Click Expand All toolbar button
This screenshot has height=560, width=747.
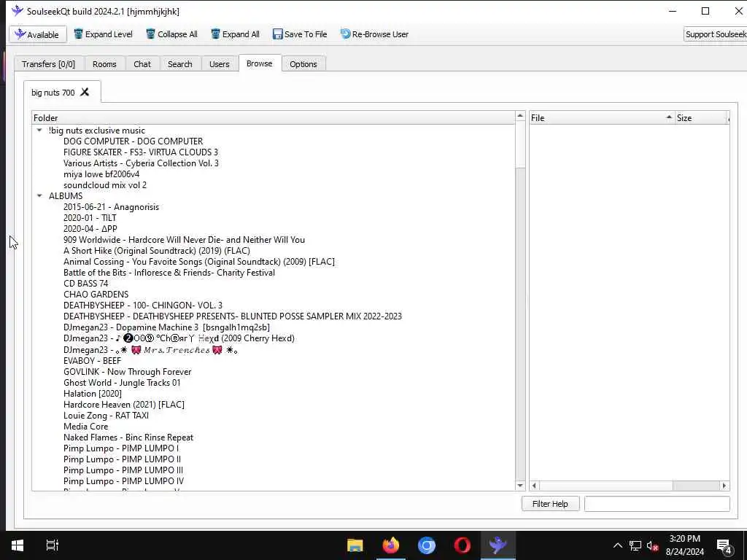pyautogui.click(x=236, y=34)
